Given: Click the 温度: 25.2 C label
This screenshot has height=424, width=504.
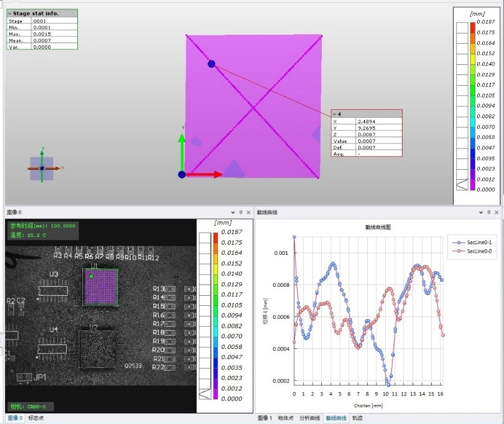Looking at the screenshot, I should pyautogui.click(x=28, y=235).
